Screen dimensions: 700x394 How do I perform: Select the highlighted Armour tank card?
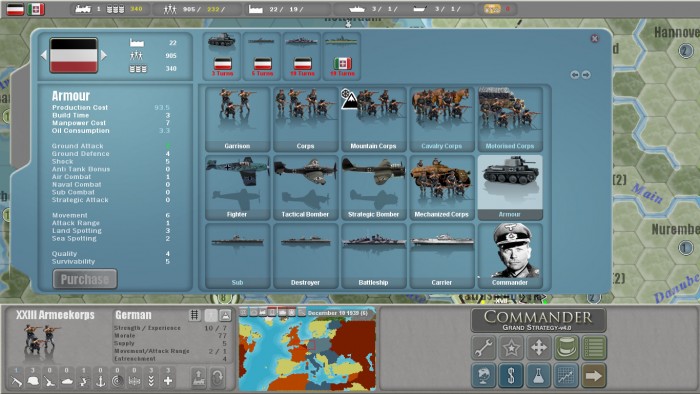(510, 187)
